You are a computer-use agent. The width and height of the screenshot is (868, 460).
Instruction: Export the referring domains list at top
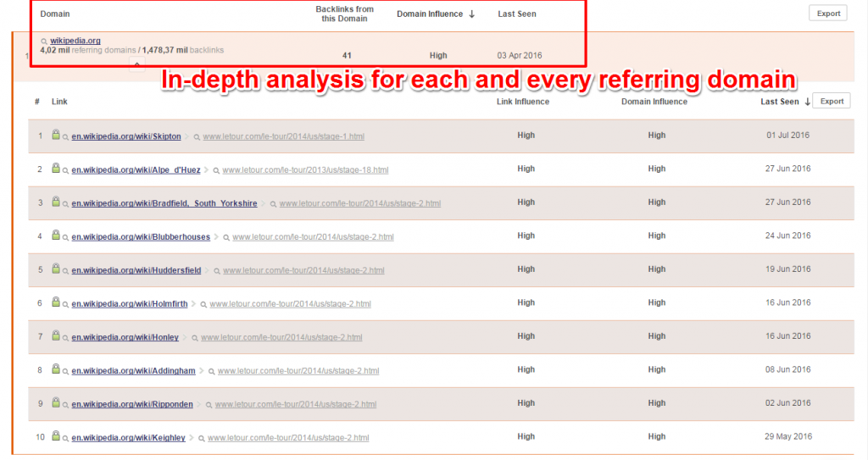828,14
